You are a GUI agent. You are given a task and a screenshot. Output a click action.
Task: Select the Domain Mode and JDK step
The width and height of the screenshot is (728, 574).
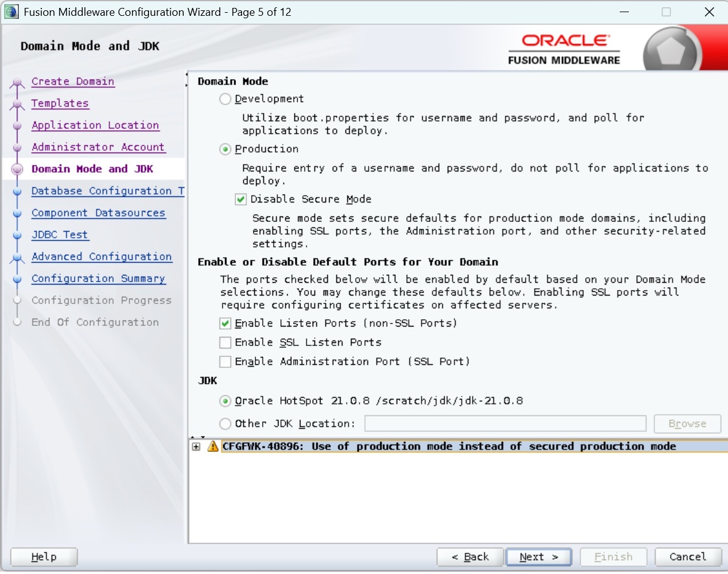[x=92, y=169]
